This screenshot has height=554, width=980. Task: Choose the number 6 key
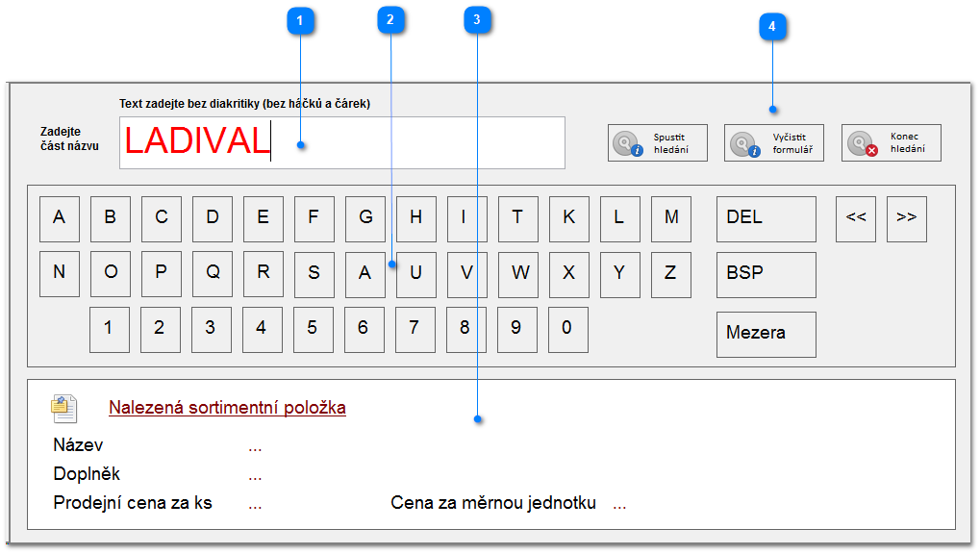pyautogui.click(x=364, y=330)
